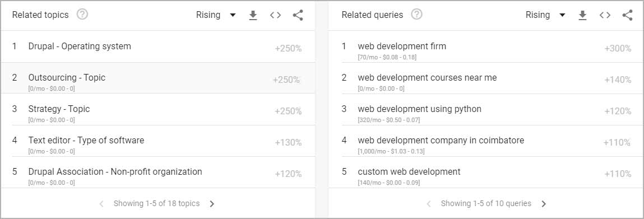644x219 pixels.
Task: Download the Related queries data as CSV
Action: [582, 15]
